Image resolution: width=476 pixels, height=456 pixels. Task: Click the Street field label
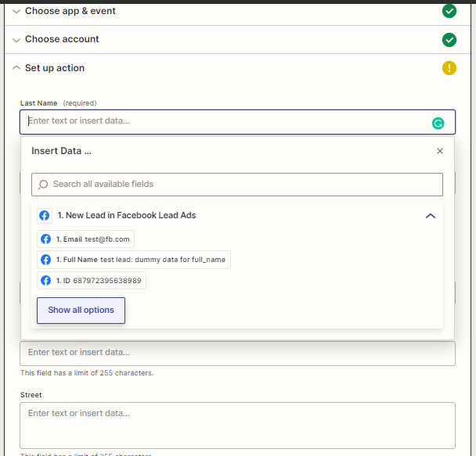[31, 395]
